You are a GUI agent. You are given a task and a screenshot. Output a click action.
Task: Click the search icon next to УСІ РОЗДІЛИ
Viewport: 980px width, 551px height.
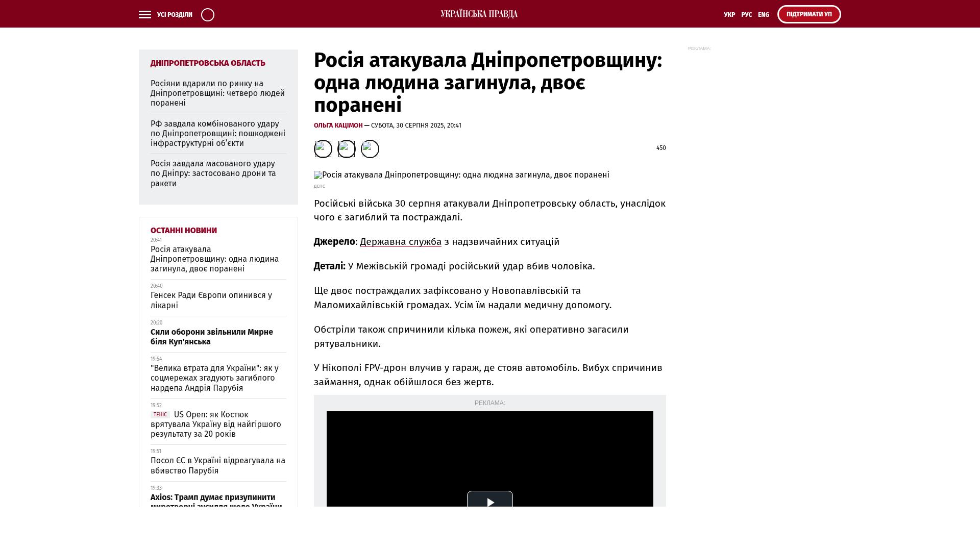(x=207, y=14)
